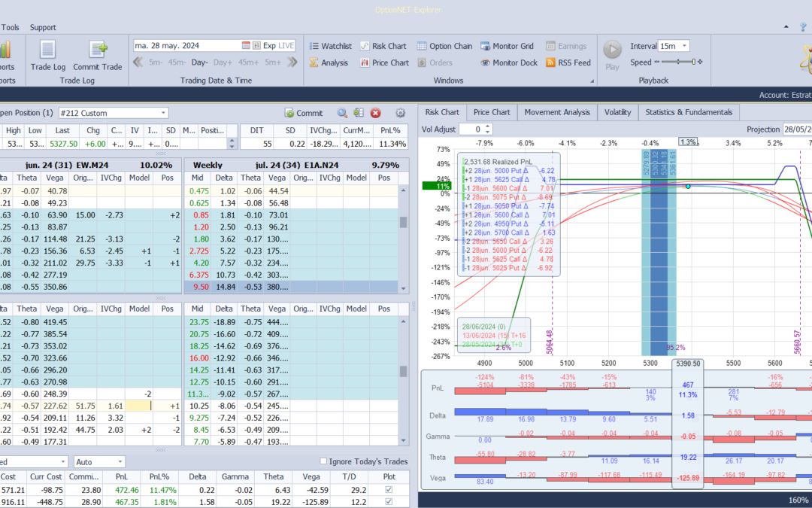812x508 pixels.
Task: Click the LIVE mode label in date box
Action: pos(286,46)
